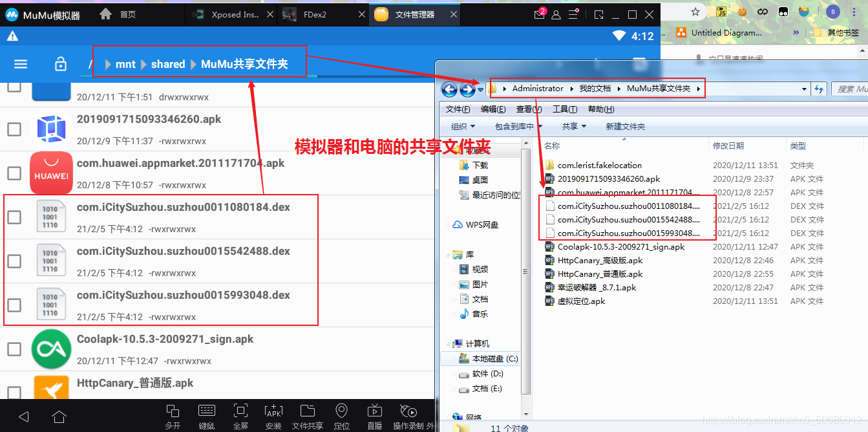868x432 pixels.
Task: Click the mnt breadcrumb segment
Action: (x=125, y=64)
